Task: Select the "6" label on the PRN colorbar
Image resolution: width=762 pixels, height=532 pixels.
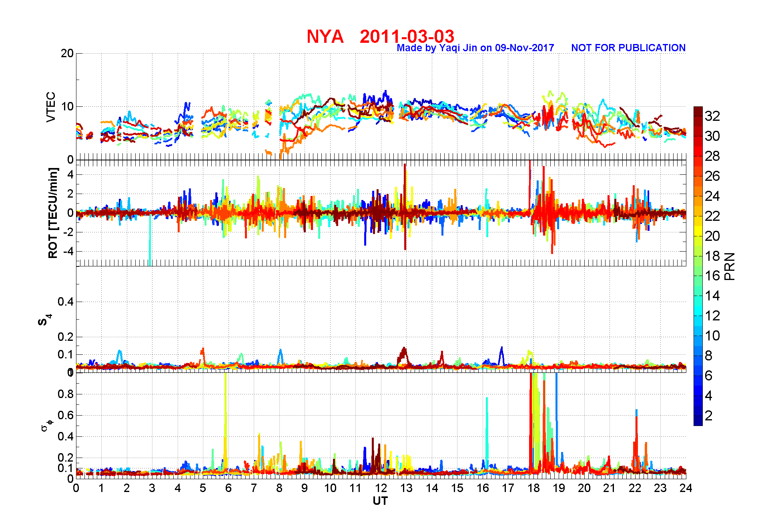Action: click(x=709, y=376)
